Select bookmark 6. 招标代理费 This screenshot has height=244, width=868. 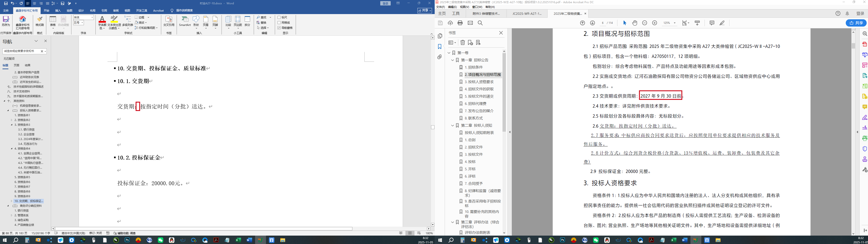[x=475, y=104]
